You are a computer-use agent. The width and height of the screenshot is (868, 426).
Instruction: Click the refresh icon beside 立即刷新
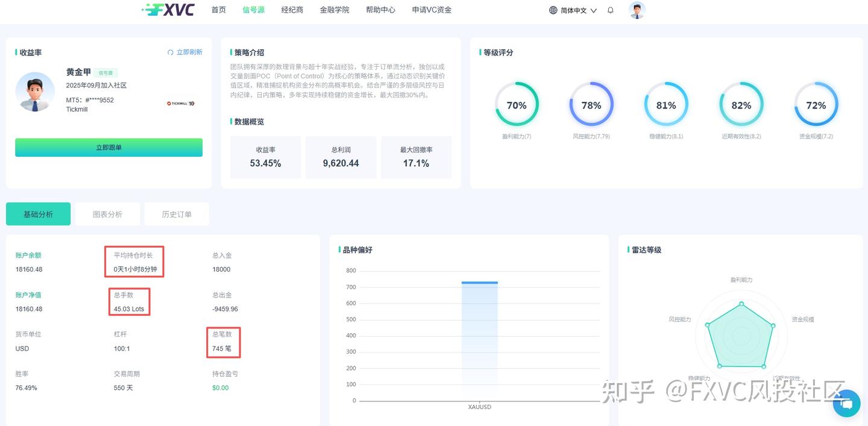click(x=171, y=52)
